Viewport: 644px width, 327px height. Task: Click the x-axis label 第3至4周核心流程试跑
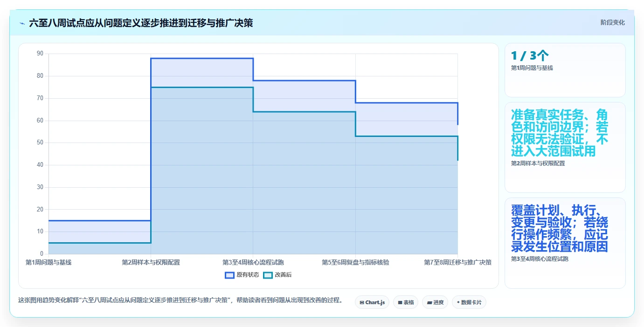[253, 262]
